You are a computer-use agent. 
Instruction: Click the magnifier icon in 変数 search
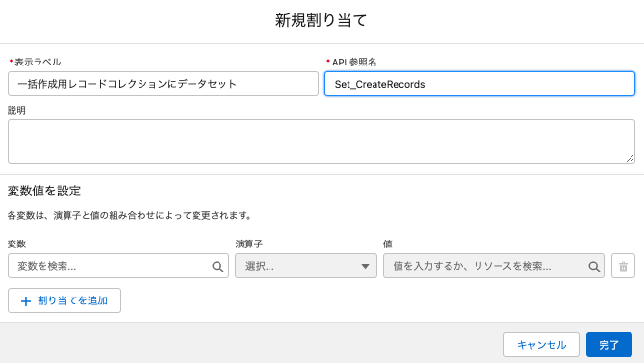click(218, 267)
